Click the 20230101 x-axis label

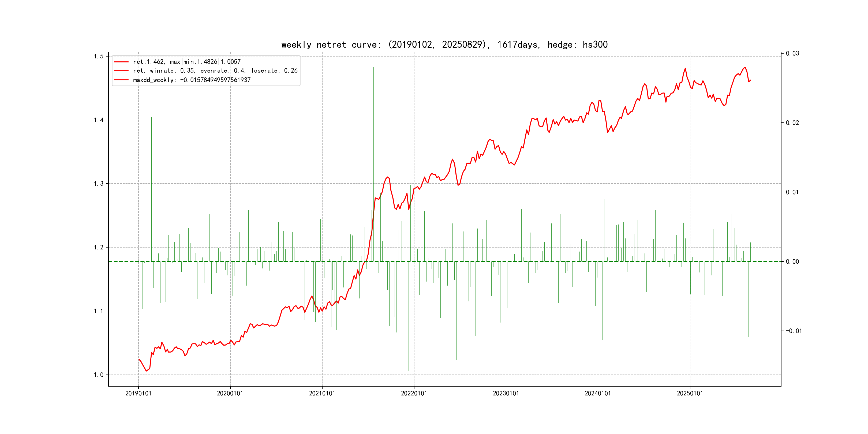point(506,393)
